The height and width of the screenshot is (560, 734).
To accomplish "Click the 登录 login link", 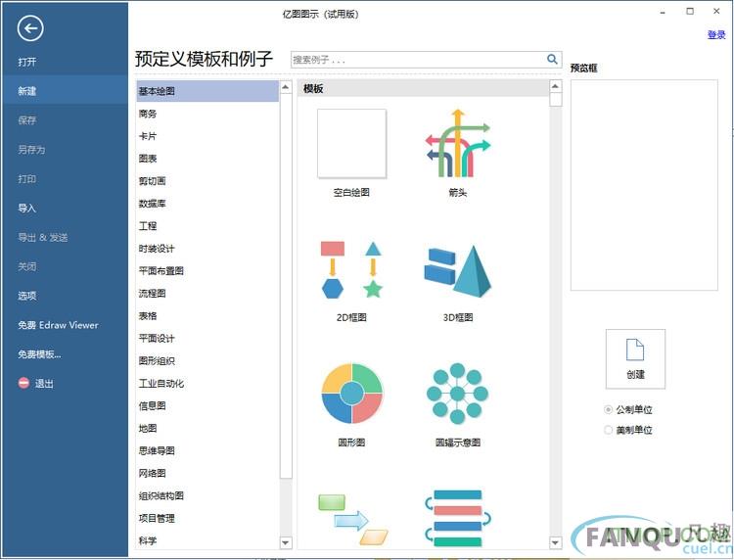I will tap(716, 35).
